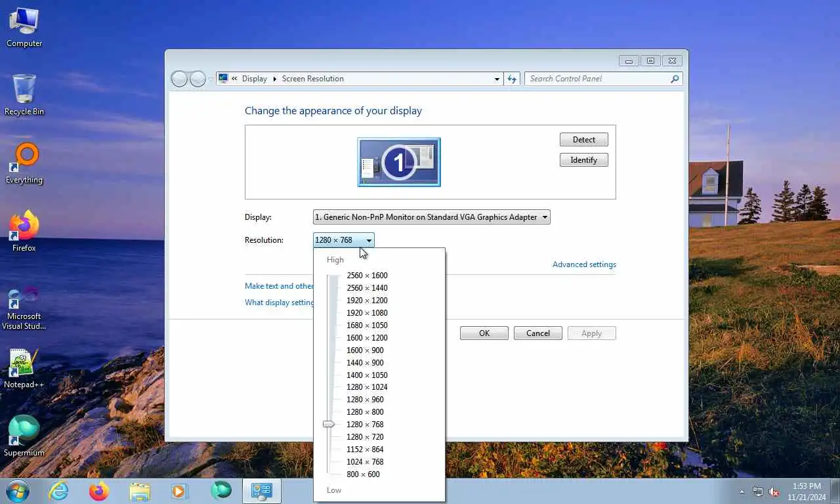Choose 2560 × 1440 resolution
This screenshot has height=504, width=840.
click(x=367, y=288)
